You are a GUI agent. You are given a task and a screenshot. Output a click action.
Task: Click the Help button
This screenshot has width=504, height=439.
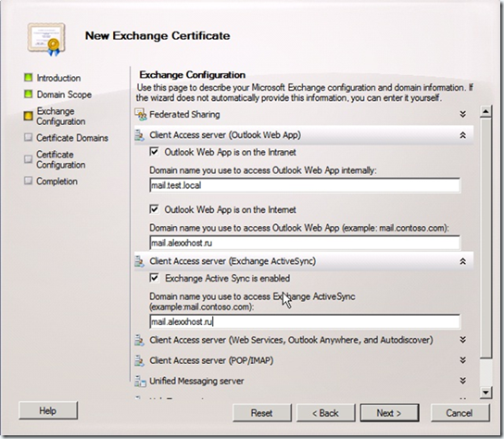pyautogui.click(x=48, y=410)
